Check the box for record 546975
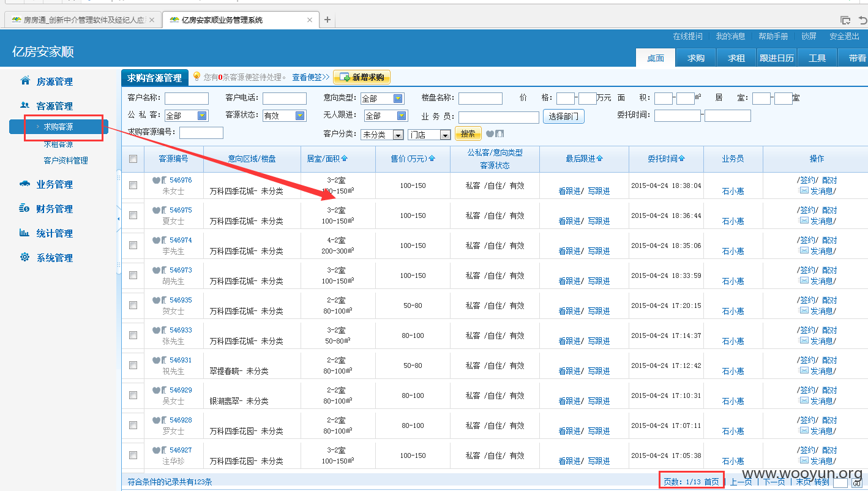 tap(133, 215)
